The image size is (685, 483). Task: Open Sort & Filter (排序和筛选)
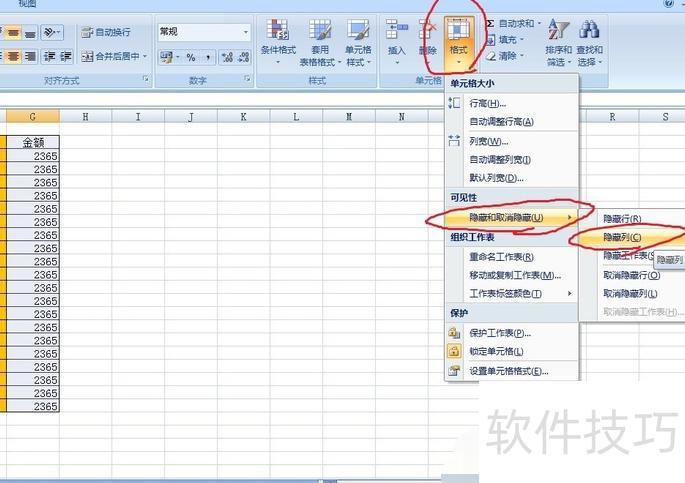coord(558,43)
